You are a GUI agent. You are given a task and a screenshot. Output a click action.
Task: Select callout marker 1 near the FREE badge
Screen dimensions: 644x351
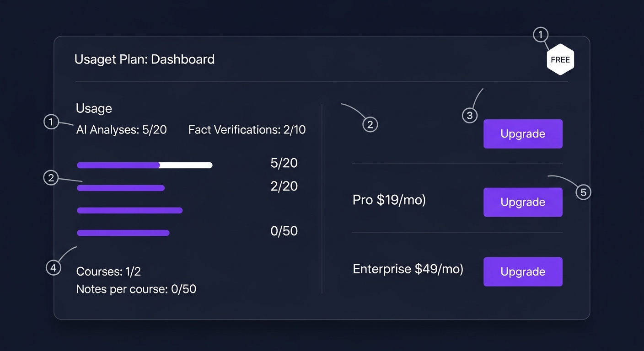(540, 34)
